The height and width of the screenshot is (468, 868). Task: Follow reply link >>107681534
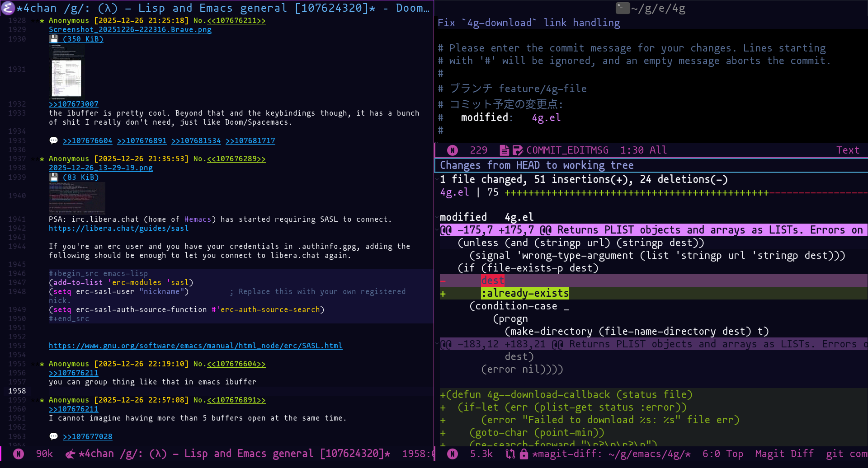(196, 141)
